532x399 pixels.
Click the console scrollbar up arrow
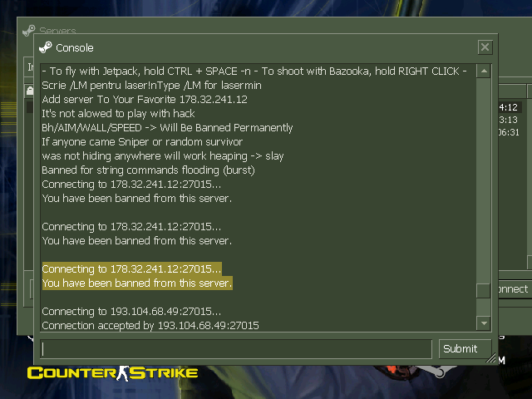pyautogui.click(x=484, y=71)
